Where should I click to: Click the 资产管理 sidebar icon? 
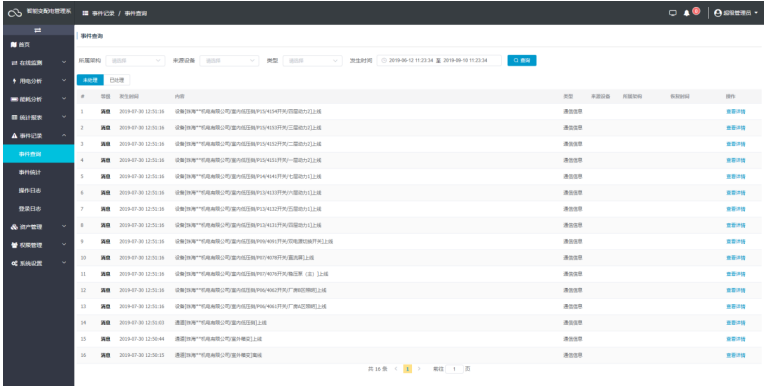coord(14,227)
